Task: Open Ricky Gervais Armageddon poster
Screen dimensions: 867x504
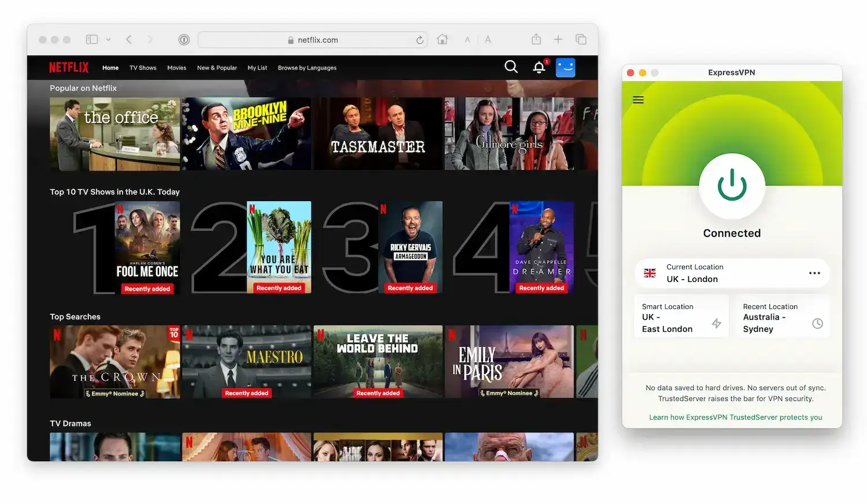Action: tap(410, 247)
